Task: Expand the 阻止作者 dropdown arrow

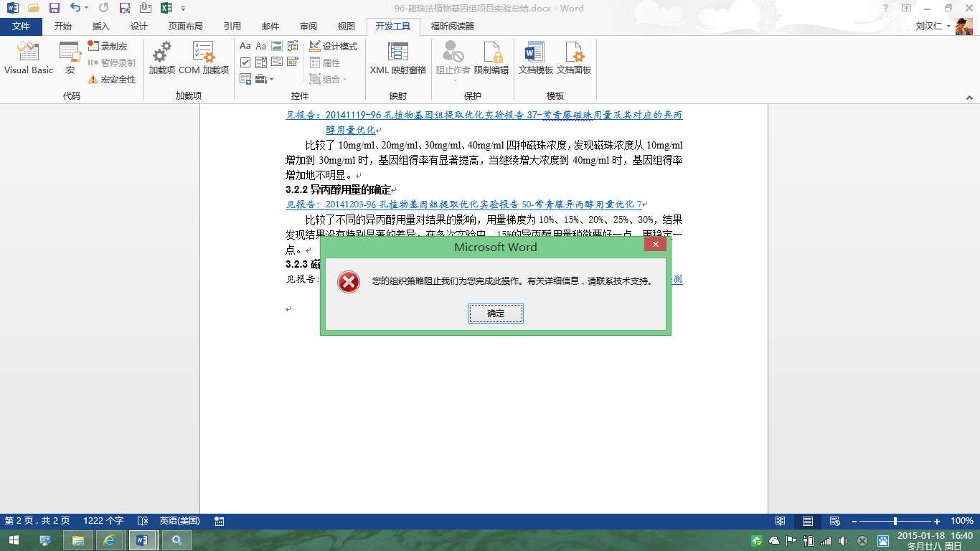Action: (x=453, y=80)
